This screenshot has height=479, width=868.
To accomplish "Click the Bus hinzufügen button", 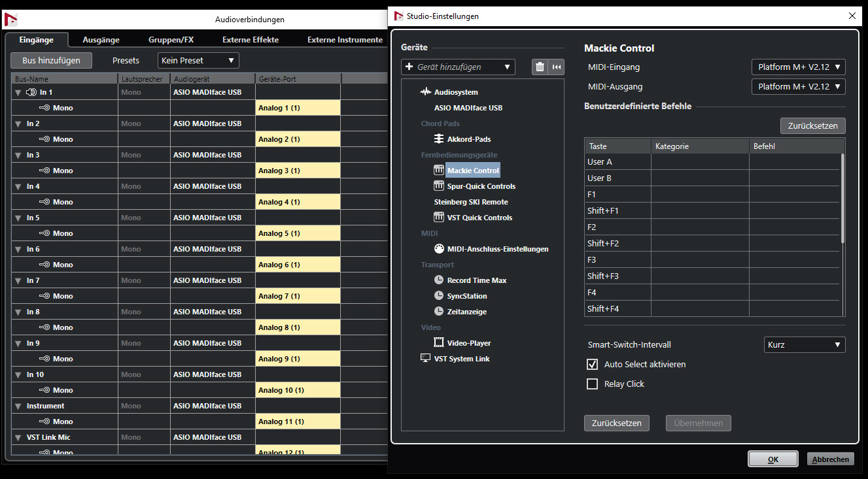I will coord(51,60).
